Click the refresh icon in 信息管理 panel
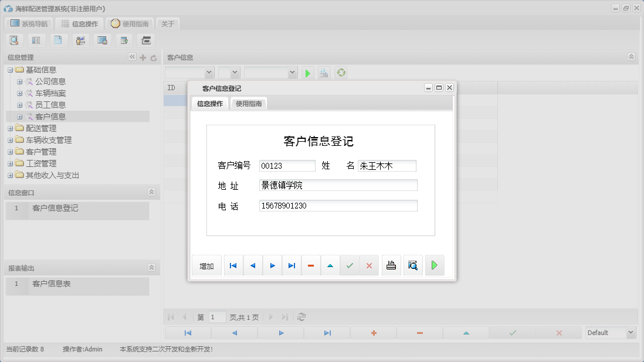 [x=153, y=57]
